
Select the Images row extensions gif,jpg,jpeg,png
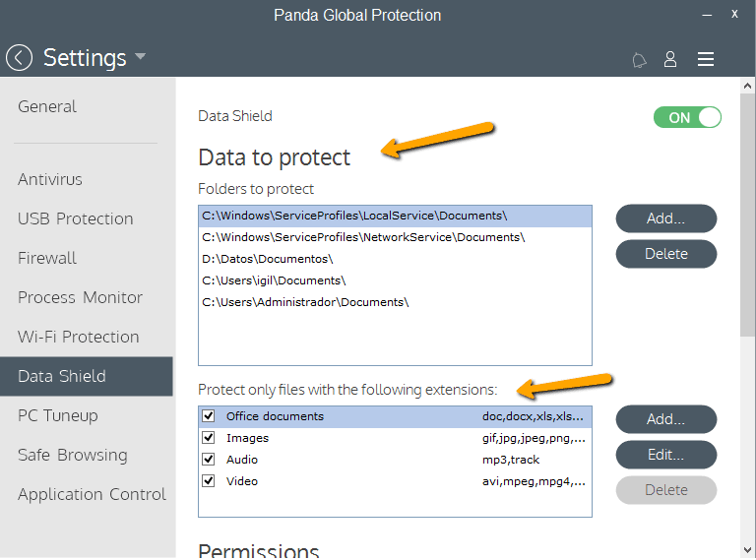(x=395, y=438)
